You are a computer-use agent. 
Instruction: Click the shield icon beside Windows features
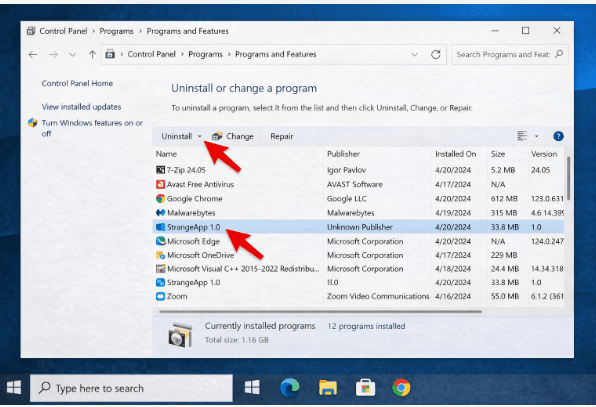click(x=33, y=123)
